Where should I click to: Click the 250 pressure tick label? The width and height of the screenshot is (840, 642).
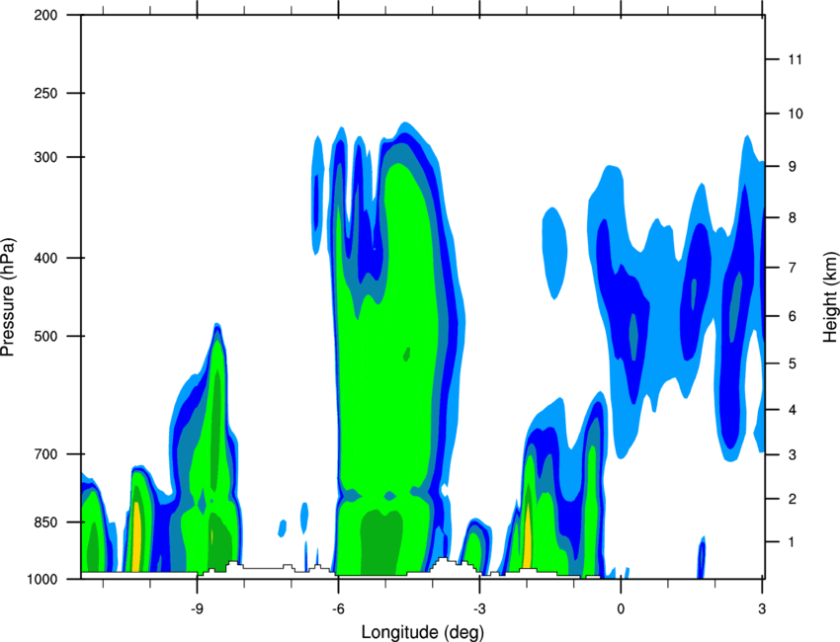45,93
